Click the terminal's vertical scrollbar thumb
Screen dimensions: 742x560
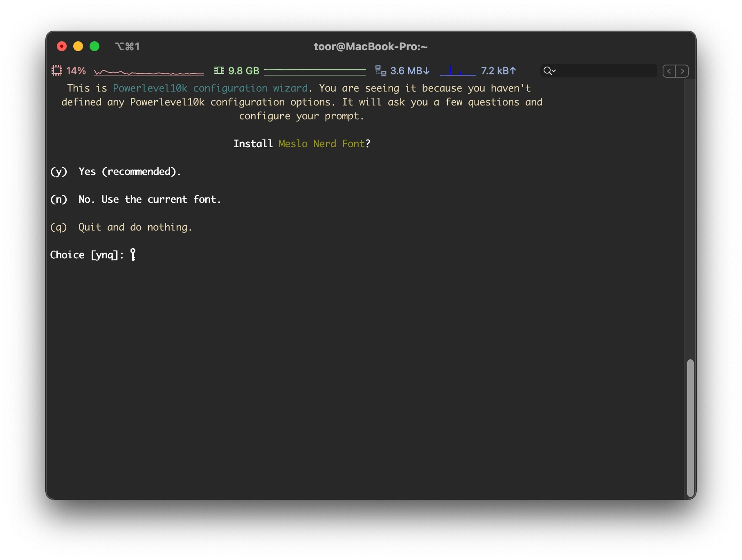pyautogui.click(x=690, y=428)
